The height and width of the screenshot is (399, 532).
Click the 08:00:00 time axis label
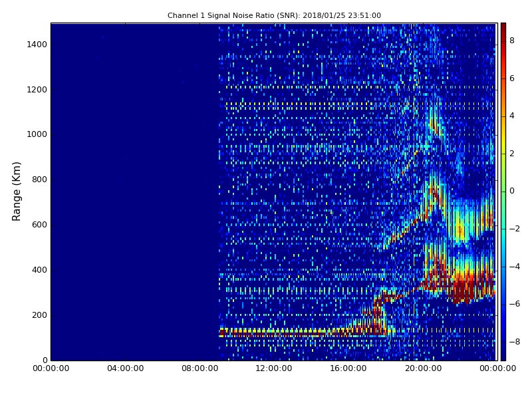pos(200,368)
